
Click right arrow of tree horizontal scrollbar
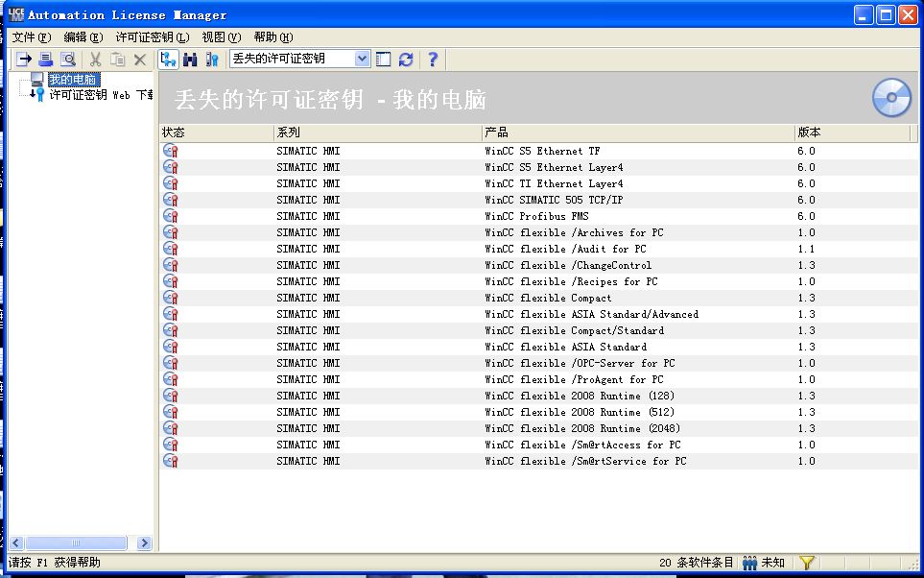point(144,543)
